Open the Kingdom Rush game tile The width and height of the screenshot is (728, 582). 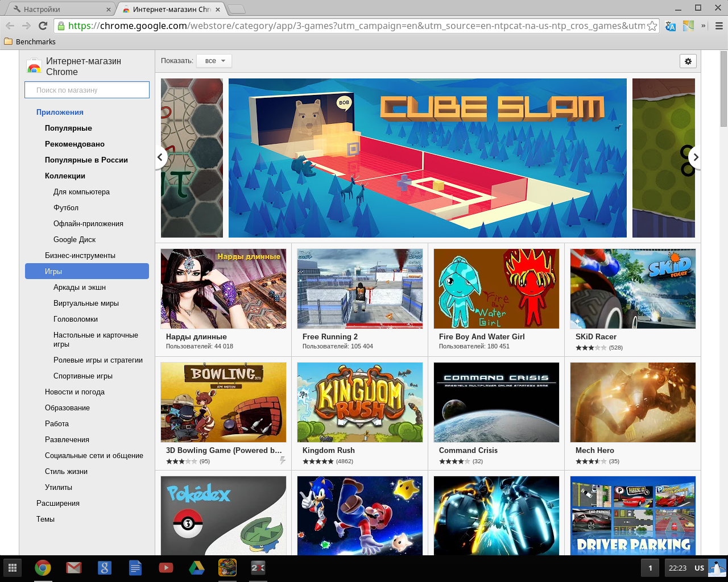click(360, 413)
